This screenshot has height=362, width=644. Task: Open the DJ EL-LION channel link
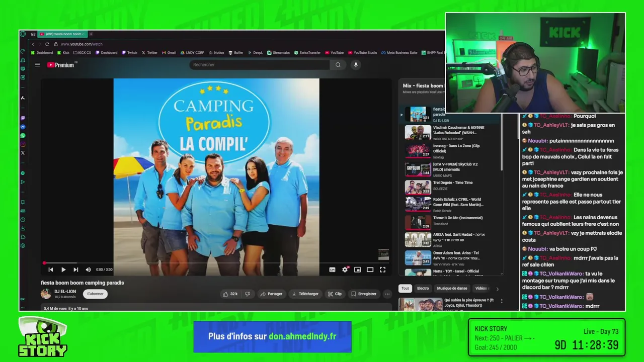point(65,292)
